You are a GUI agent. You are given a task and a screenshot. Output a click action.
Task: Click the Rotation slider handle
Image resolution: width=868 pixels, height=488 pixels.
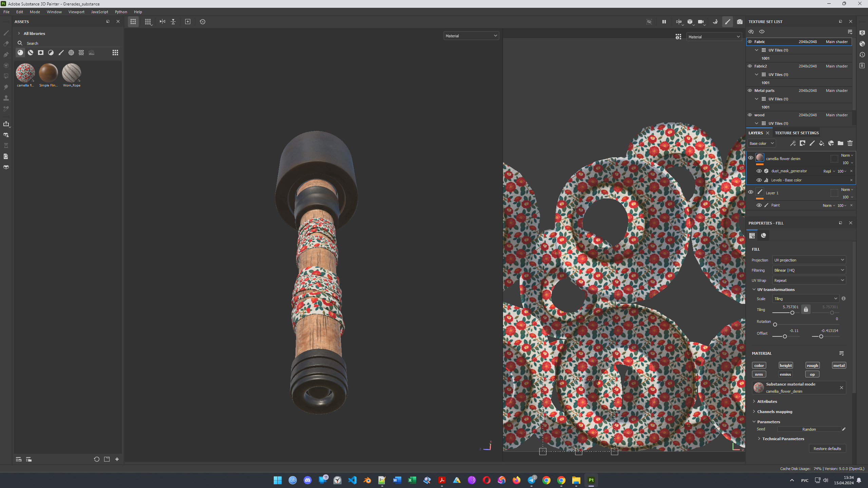click(775, 325)
